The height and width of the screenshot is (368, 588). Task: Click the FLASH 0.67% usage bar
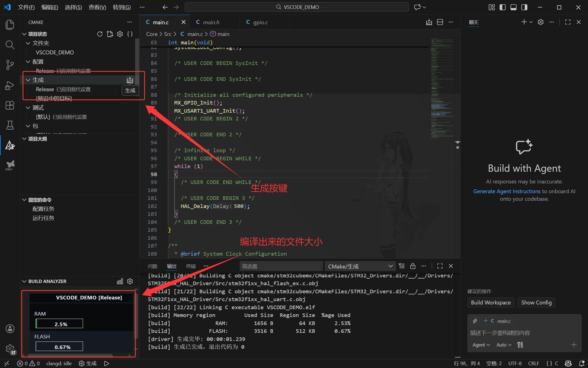(59, 347)
